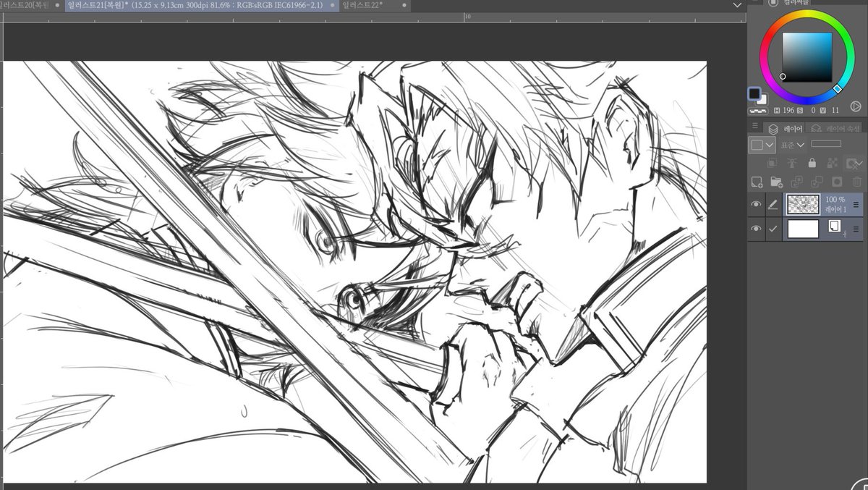This screenshot has width=868, height=490.
Task: Click the create layer mask icon
Action: point(837,182)
